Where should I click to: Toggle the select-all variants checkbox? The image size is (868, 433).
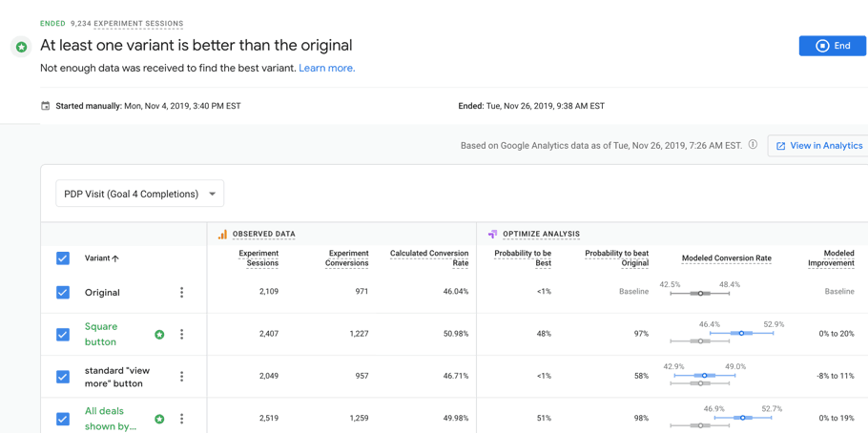(x=63, y=258)
